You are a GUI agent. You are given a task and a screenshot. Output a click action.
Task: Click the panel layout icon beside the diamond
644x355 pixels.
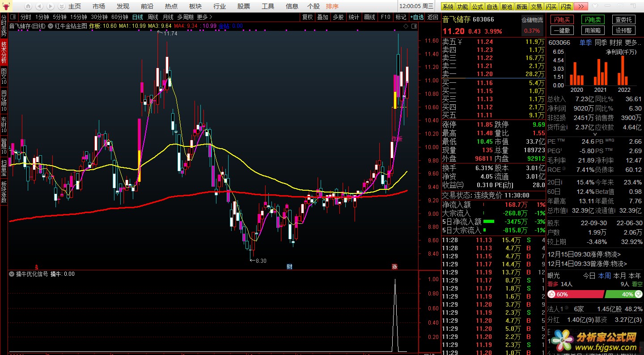414,26
